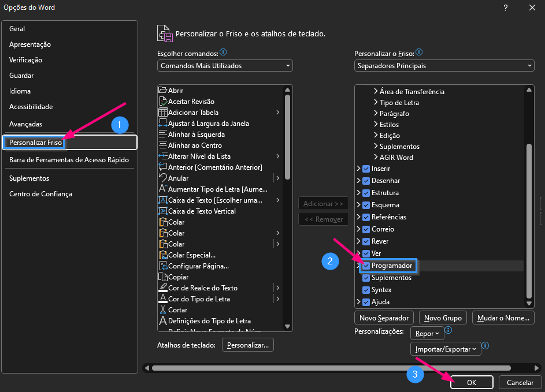The image size is (545, 392).
Task: Select the Ver tab row
Action: click(x=439, y=253)
